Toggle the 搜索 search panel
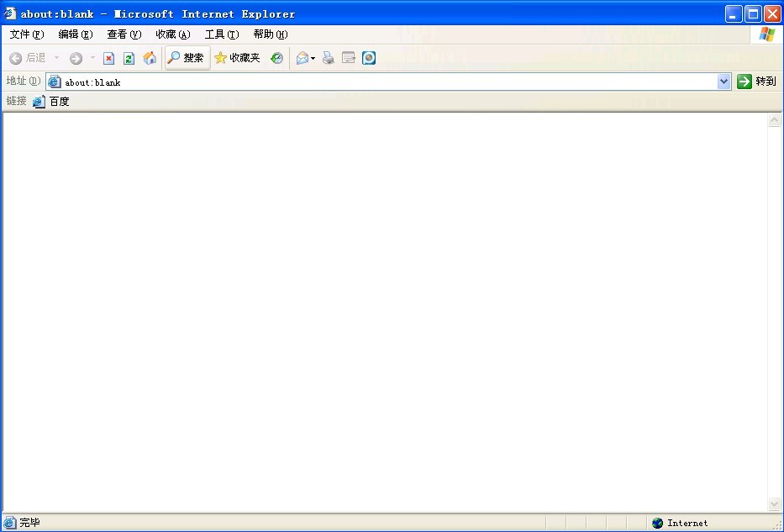 click(x=186, y=58)
